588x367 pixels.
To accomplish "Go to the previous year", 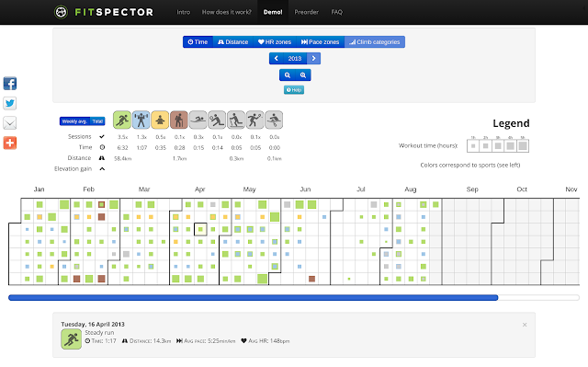I will point(276,59).
